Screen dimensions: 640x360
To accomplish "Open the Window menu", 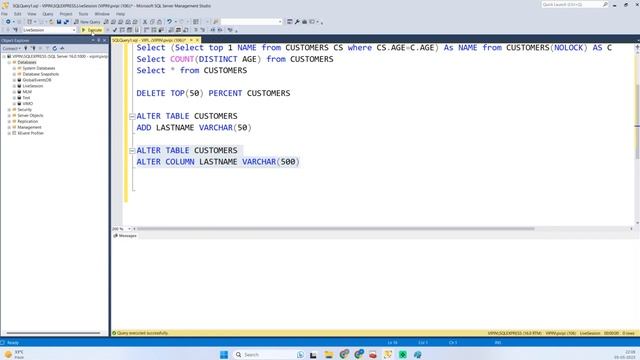I will pyautogui.click(x=102, y=14).
